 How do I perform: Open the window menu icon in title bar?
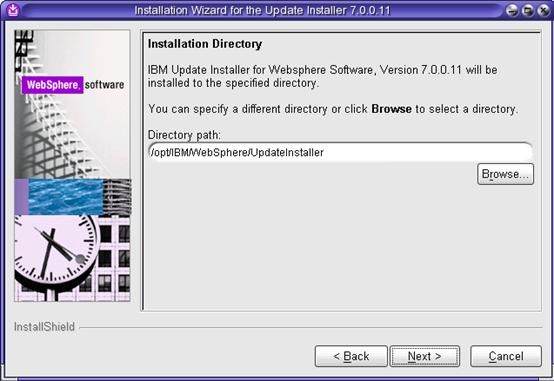point(13,10)
